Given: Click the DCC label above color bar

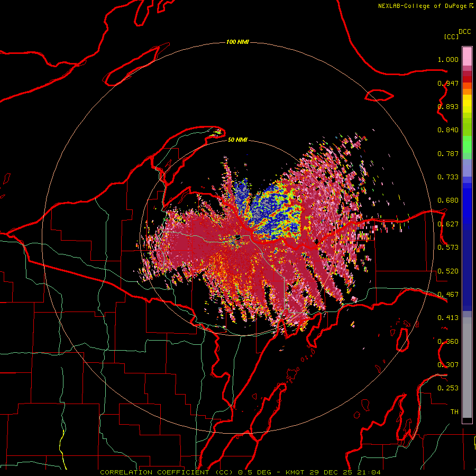Looking at the screenshot, I should point(465,32).
